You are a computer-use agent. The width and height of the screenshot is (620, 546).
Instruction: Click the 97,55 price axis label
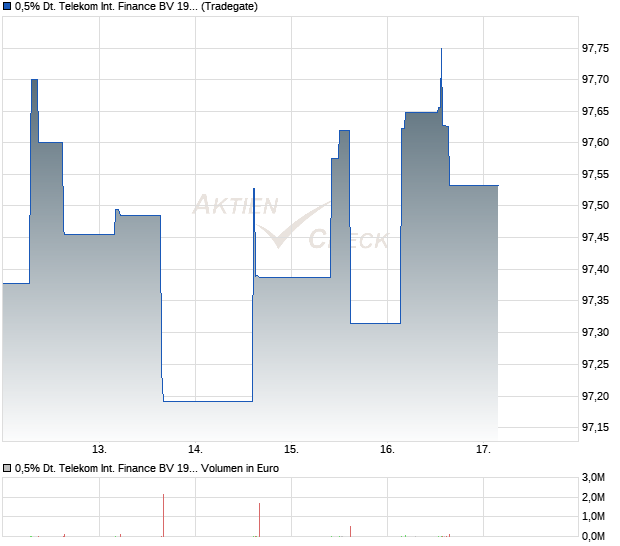pos(595,174)
